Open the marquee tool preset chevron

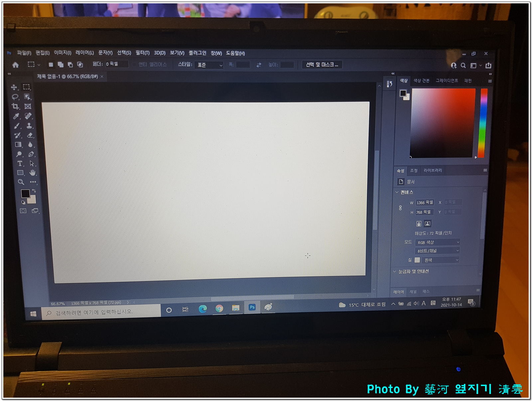(39, 65)
